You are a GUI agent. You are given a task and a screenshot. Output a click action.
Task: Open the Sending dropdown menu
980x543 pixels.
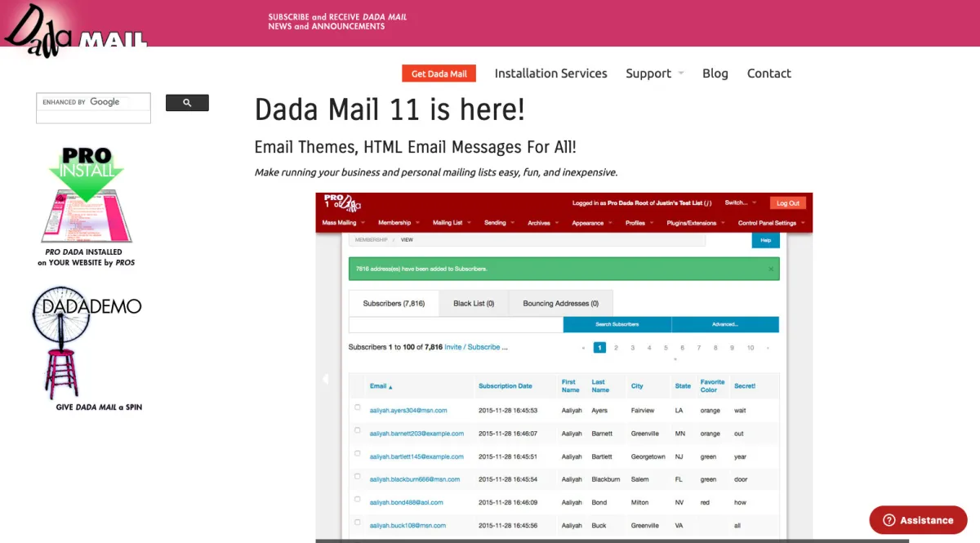(x=499, y=223)
